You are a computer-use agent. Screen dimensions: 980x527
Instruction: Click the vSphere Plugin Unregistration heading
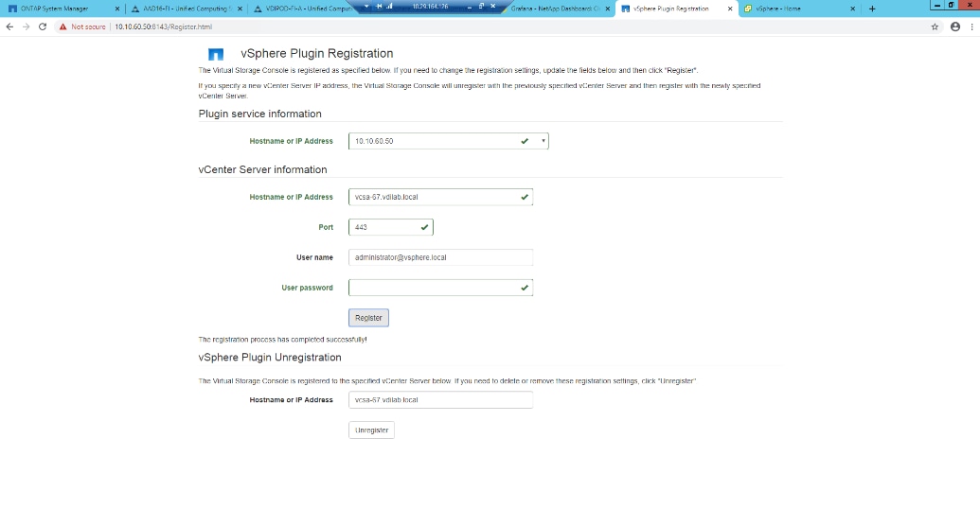pos(270,357)
